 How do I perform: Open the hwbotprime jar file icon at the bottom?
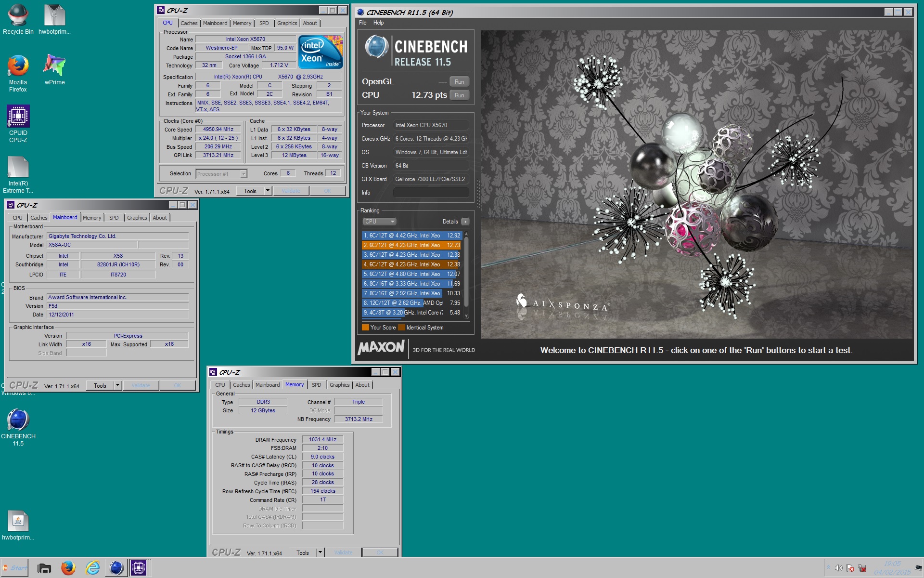pos(18,525)
